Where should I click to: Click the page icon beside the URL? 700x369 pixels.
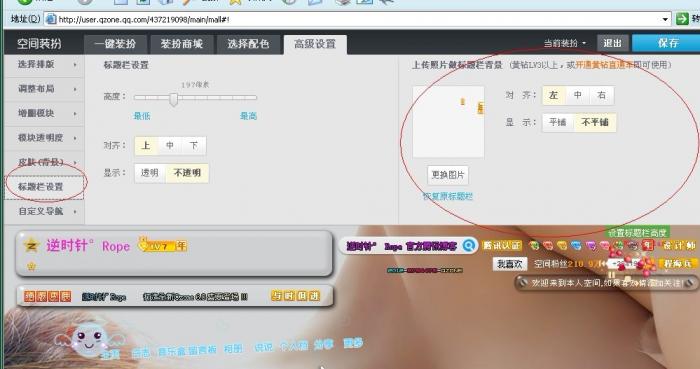click(x=51, y=19)
